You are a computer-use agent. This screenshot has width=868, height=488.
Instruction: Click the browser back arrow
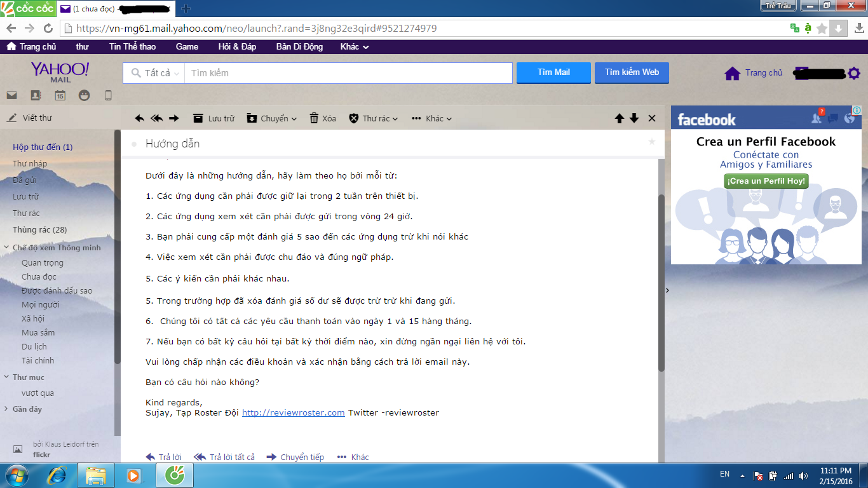coord(11,29)
